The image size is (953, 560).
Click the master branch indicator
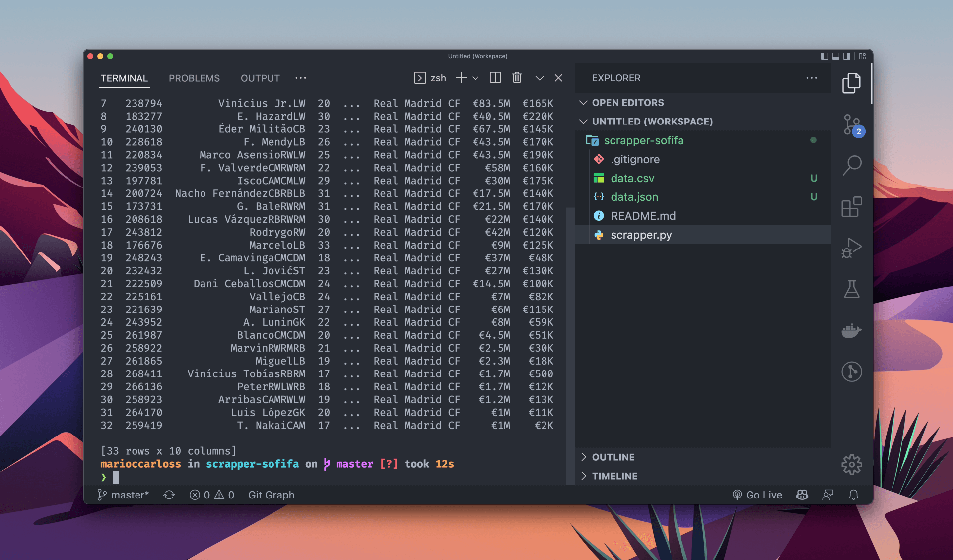pyautogui.click(x=123, y=495)
